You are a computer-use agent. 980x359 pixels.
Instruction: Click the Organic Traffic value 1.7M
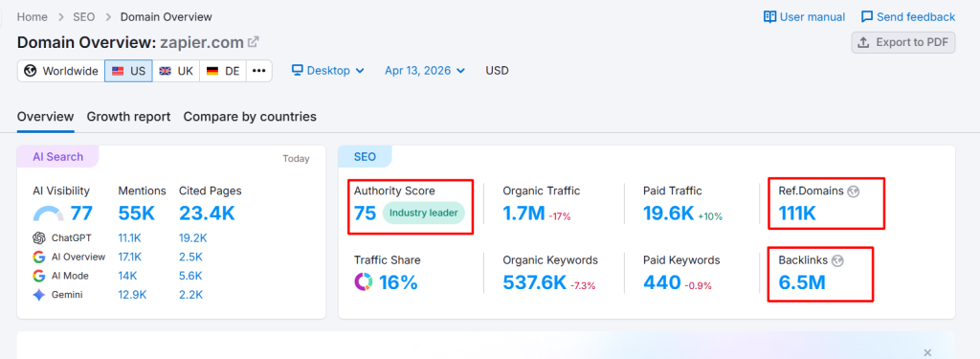point(523,213)
